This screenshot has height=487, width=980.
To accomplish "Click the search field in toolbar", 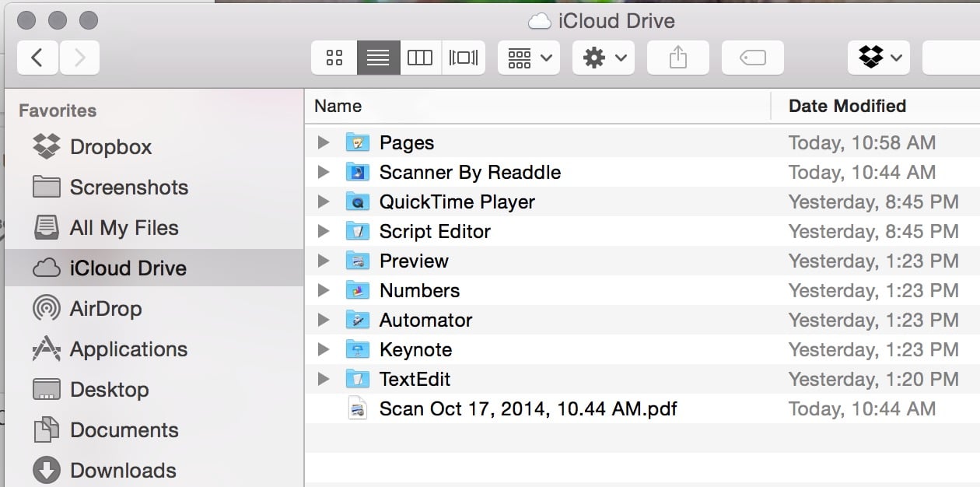I will [x=951, y=58].
